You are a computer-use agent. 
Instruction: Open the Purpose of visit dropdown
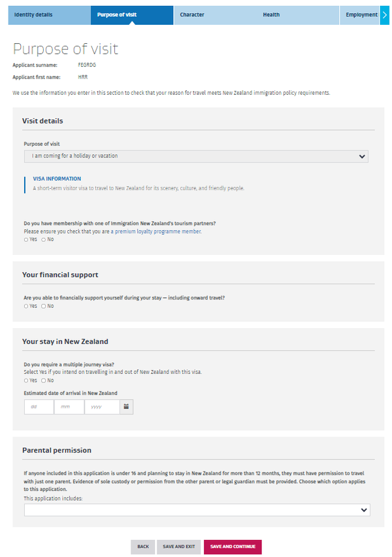point(196,156)
